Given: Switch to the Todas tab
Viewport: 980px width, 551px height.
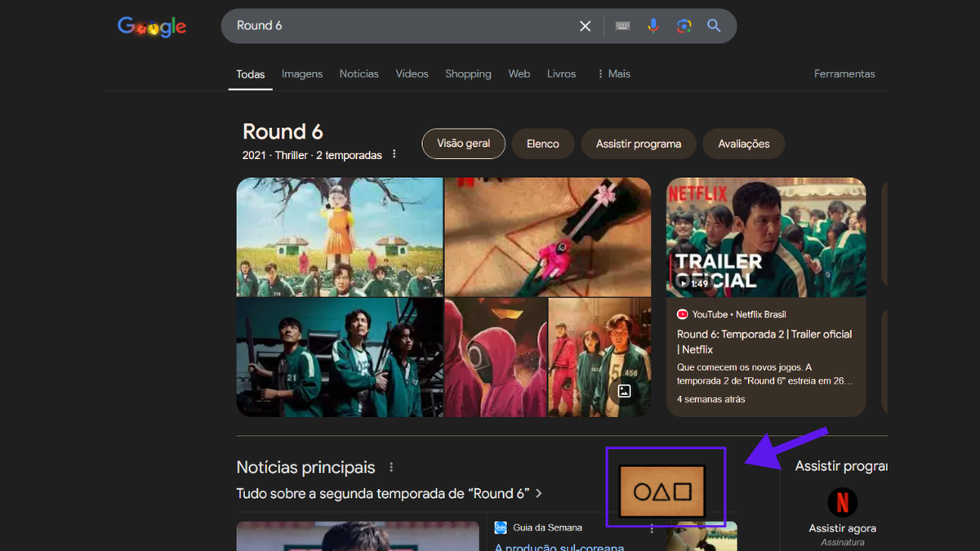Looking at the screenshot, I should pyautogui.click(x=251, y=74).
